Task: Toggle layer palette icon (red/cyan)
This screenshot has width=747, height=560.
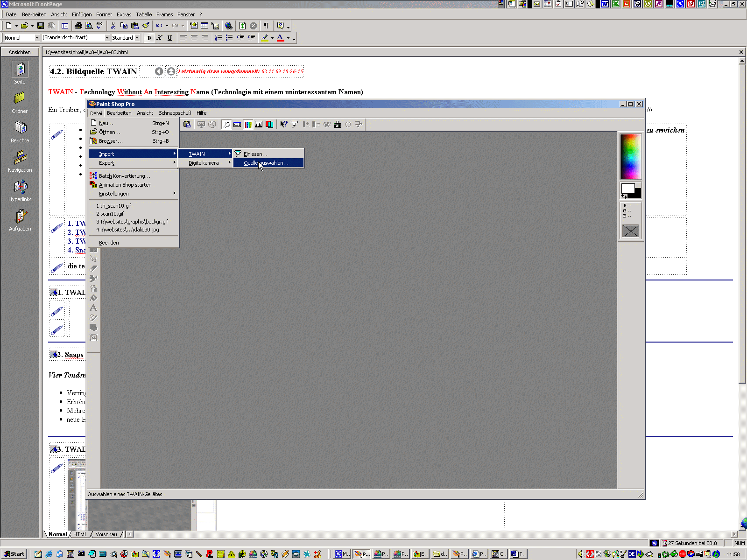Action: click(269, 124)
